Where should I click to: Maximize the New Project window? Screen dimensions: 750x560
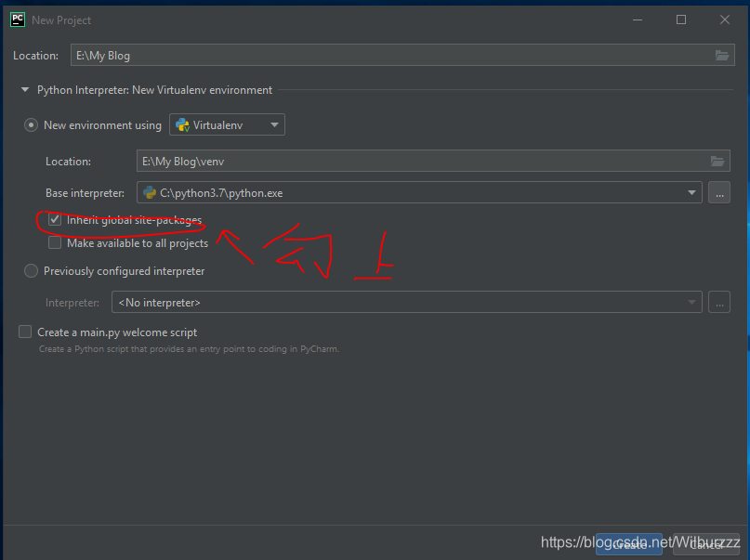681,20
